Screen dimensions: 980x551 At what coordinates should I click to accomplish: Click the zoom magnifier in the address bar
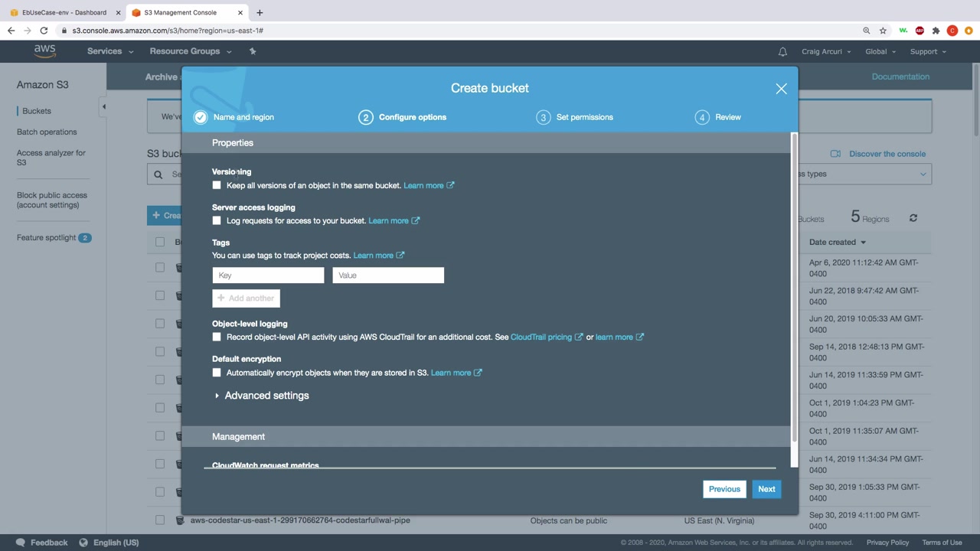[x=867, y=31]
